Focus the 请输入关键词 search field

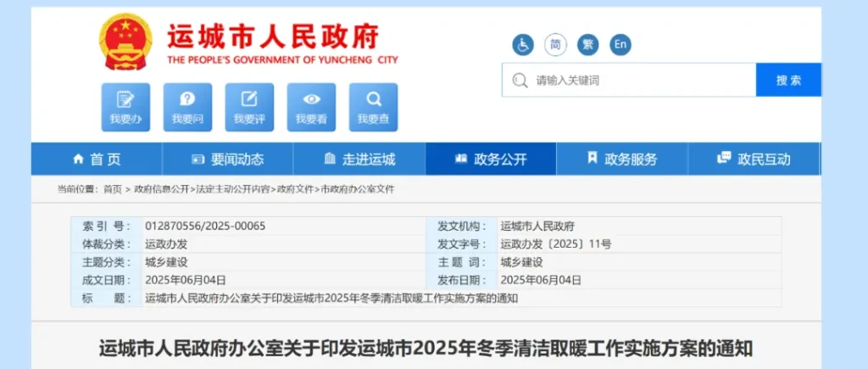tap(640, 81)
